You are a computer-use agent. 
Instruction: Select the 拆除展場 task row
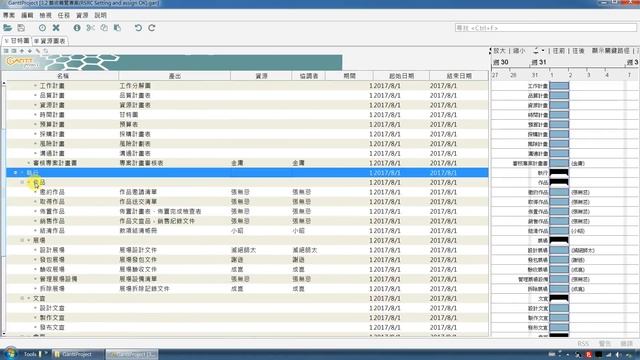[247, 289]
